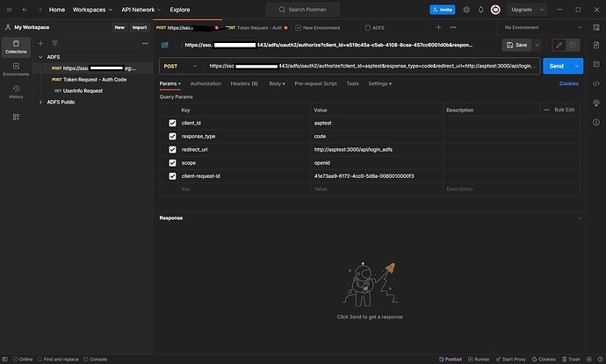Open the documentation icon in right sidebar
This screenshot has width=606, height=364.
tap(596, 45)
